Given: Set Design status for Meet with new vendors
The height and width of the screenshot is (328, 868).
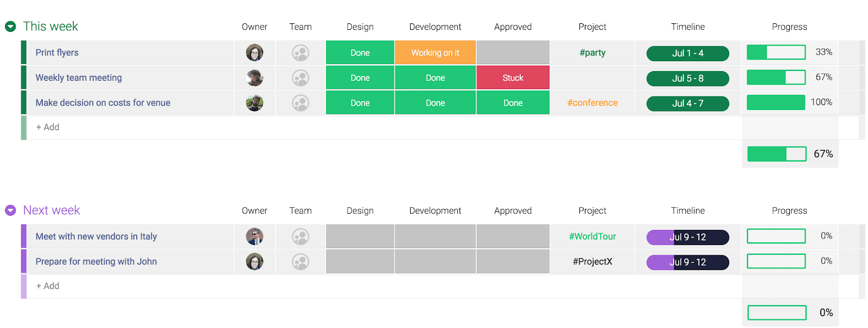Looking at the screenshot, I should pyautogui.click(x=360, y=236).
